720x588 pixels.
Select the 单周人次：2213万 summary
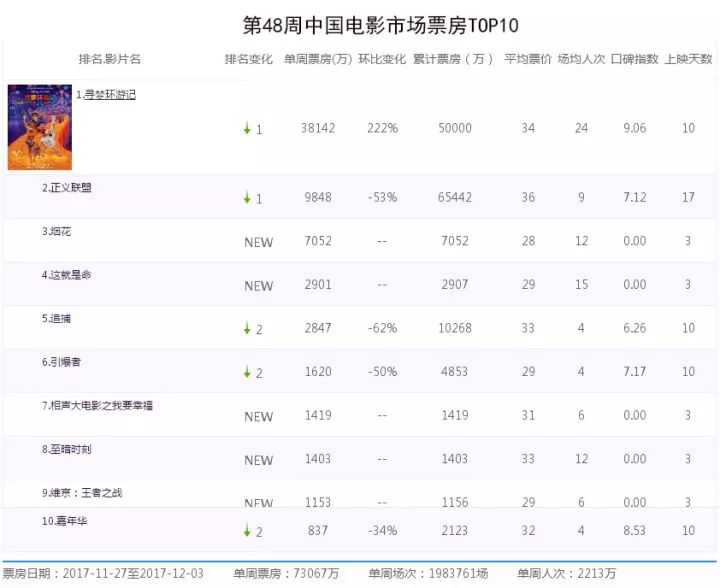click(x=567, y=573)
